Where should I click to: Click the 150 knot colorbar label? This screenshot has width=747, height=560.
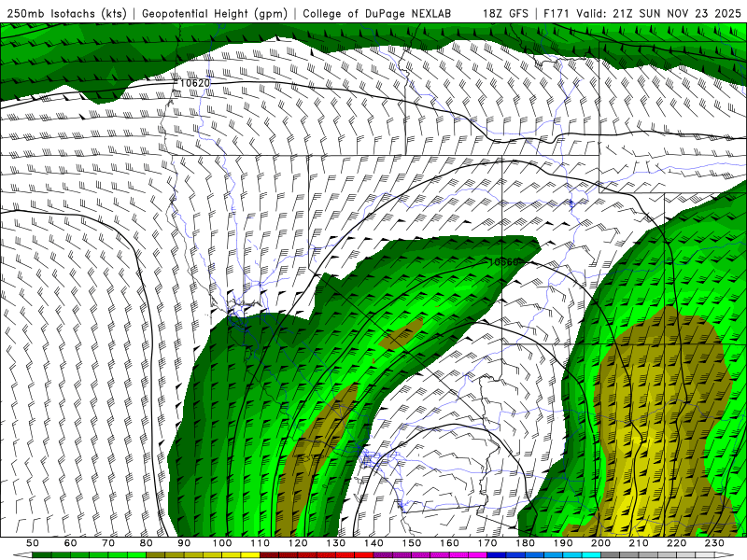pyautogui.click(x=412, y=543)
